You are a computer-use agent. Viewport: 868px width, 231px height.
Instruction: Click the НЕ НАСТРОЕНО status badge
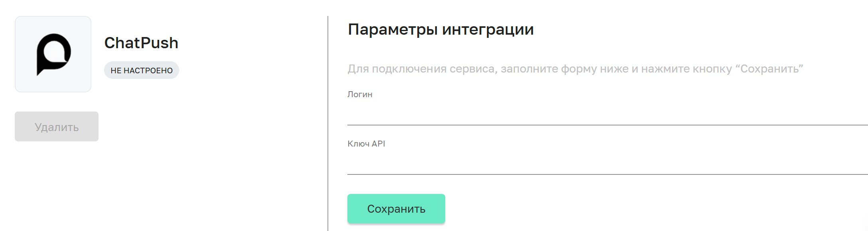142,70
